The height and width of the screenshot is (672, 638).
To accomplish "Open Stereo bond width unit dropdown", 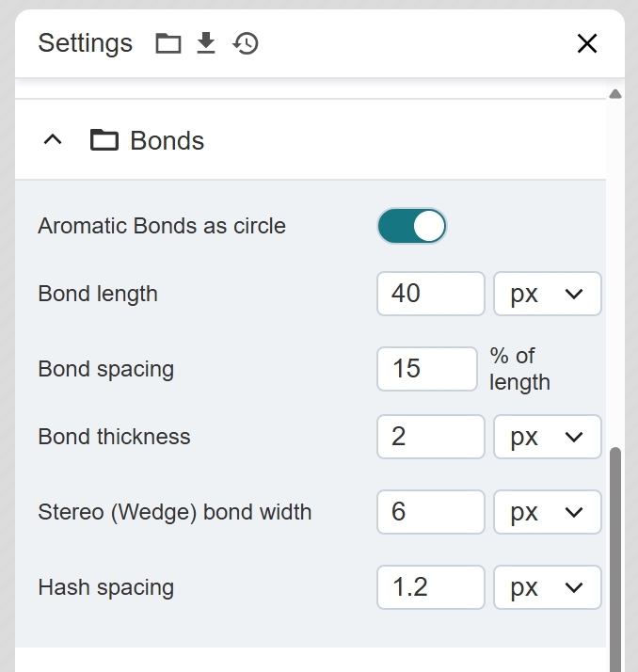I will pyautogui.click(x=547, y=512).
